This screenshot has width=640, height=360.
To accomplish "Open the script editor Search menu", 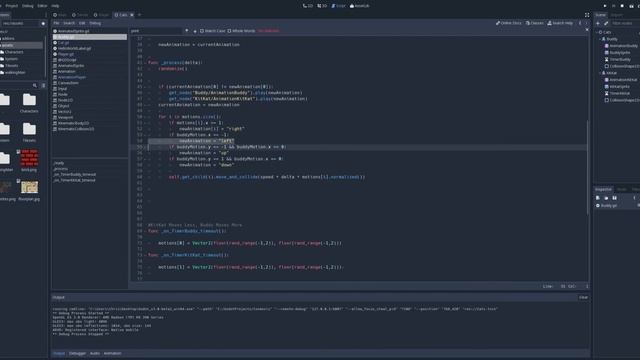I will coord(69,23).
